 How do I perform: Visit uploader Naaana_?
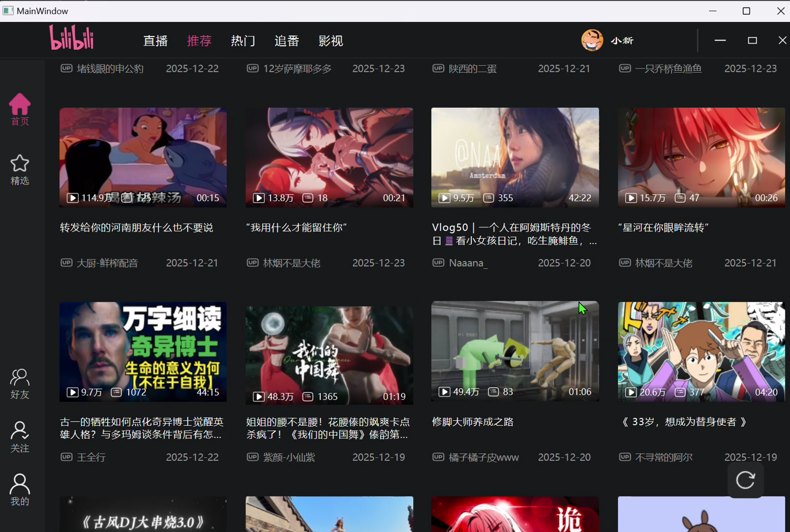click(468, 263)
